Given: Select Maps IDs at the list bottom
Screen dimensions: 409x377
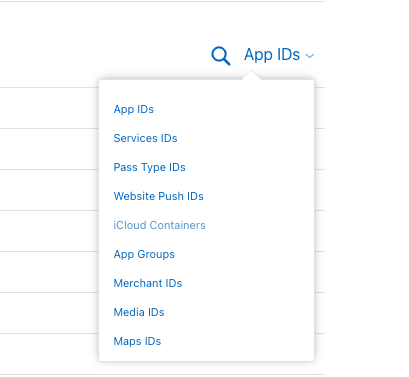Looking at the screenshot, I should coord(137,341).
